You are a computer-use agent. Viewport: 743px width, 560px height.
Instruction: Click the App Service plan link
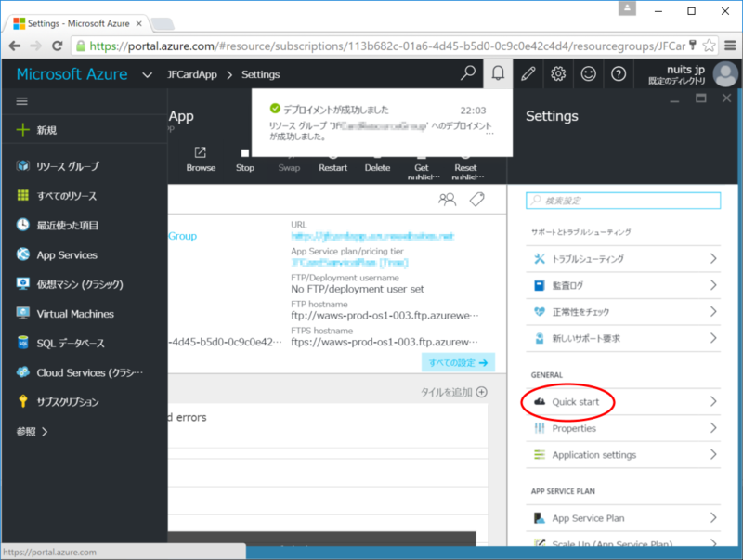coord(349,263)
